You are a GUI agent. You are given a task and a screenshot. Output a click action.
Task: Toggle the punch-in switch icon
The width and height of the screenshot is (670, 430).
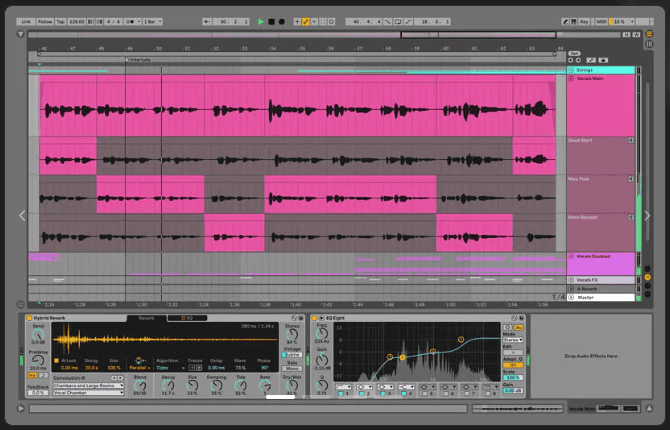pos(388,21)
